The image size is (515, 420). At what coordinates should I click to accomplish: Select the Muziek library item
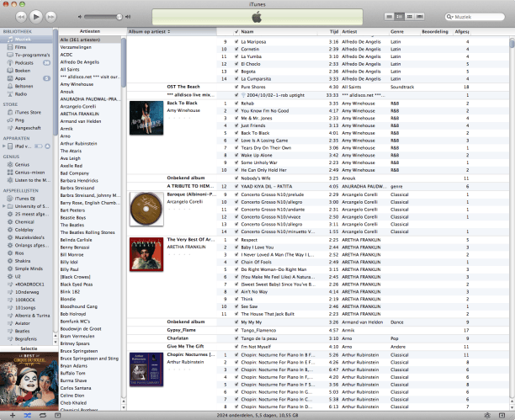[26, 40]
